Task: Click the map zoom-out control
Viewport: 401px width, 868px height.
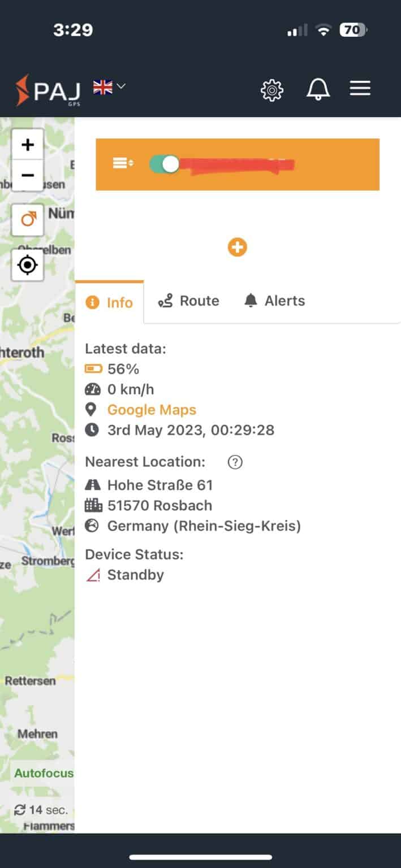Action: pyautogui.click(x=27, y=175)
